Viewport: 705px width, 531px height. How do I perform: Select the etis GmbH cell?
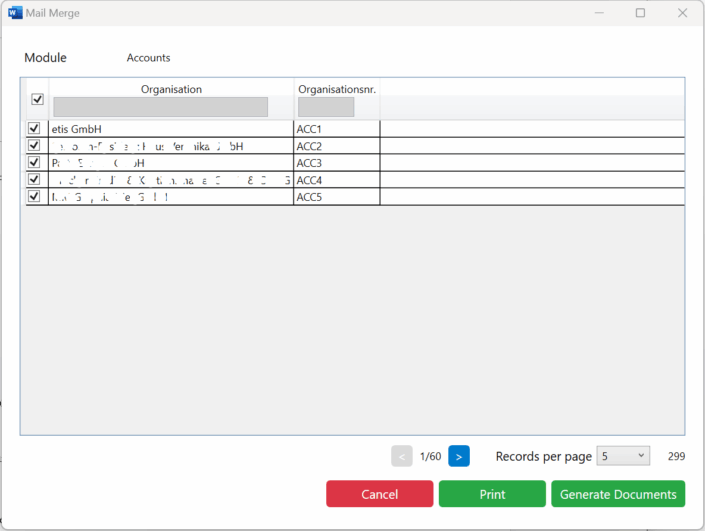point(171,129)
